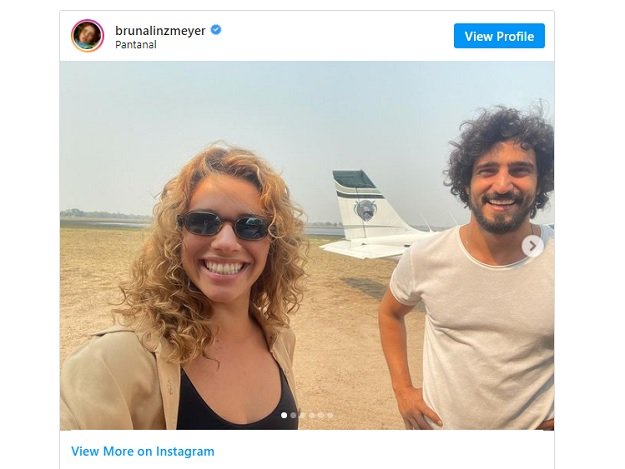Open the brunalinzmeyer username link
Screen dimensions: 625x469
coord(160,30)
